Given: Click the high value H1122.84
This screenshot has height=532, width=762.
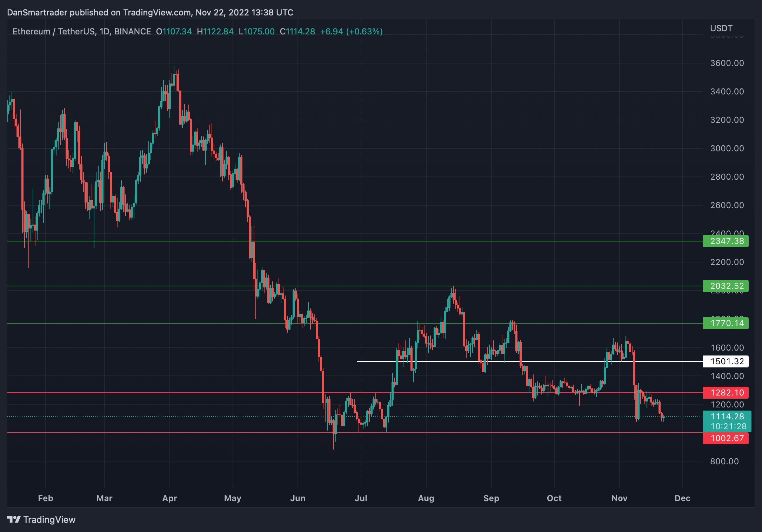Looking at the screenshot, I should coord(215,32).
